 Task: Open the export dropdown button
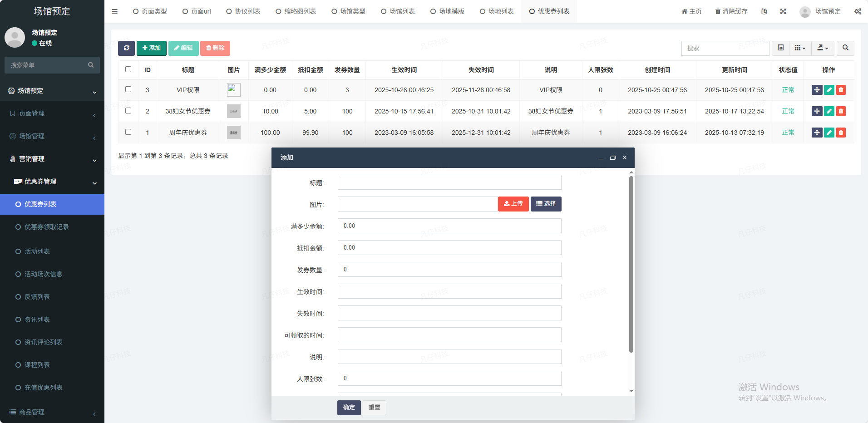[823, 48]
